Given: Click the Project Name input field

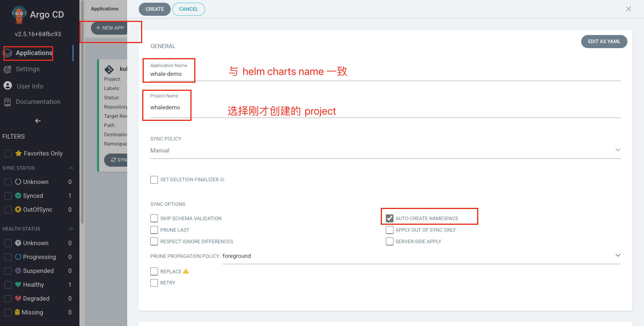Looking at the screenshot, I should pos(385,108).
